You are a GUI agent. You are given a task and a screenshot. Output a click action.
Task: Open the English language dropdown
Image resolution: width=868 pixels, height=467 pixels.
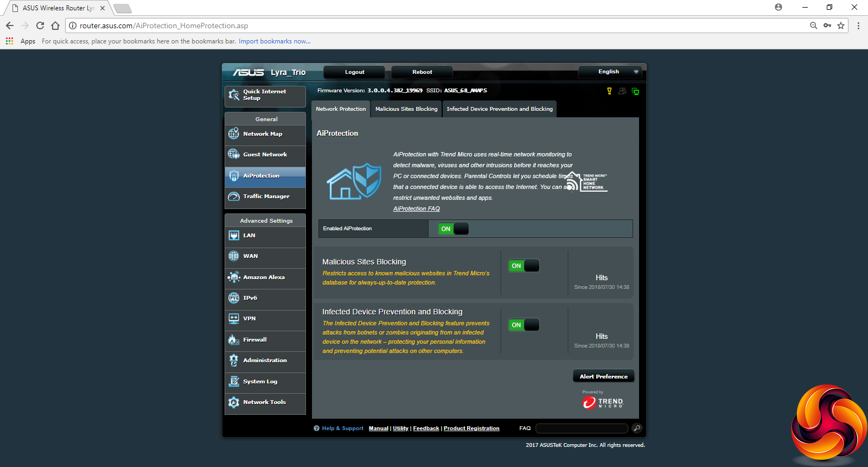pos(610,72)
